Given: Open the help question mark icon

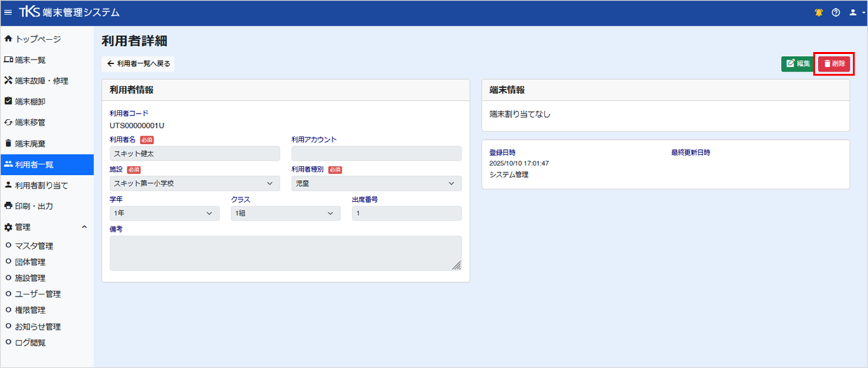Looking at the screenshot, I should (836, 13).
